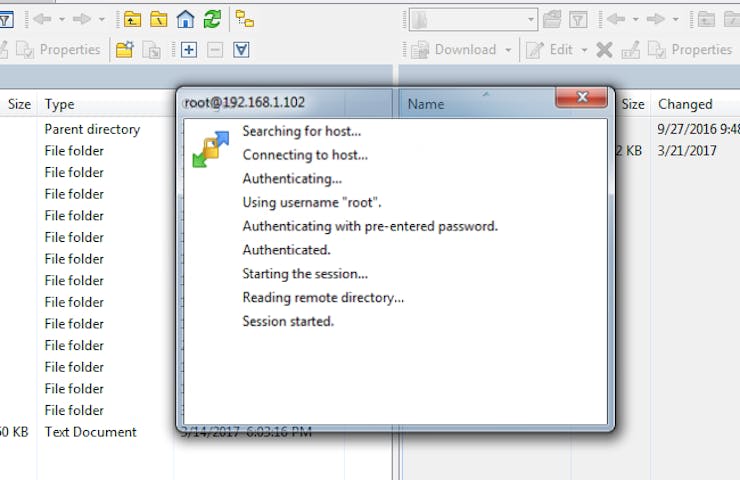The width and height of the screenshot is (740, 480).
Task: Open left panel back history dropdown
Action: click(62, 19)
